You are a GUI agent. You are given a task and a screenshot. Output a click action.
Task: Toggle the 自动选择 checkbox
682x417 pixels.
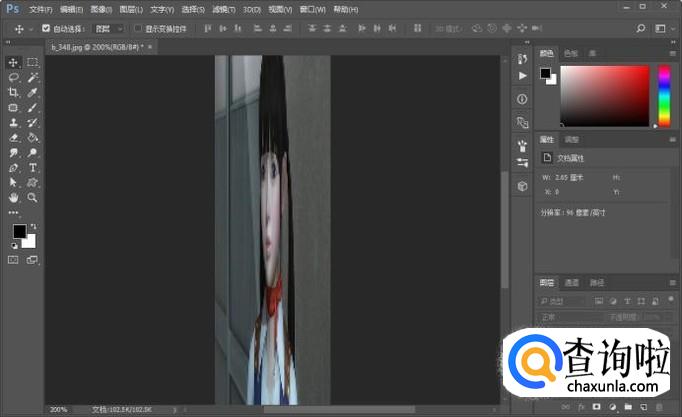point(46,28)
